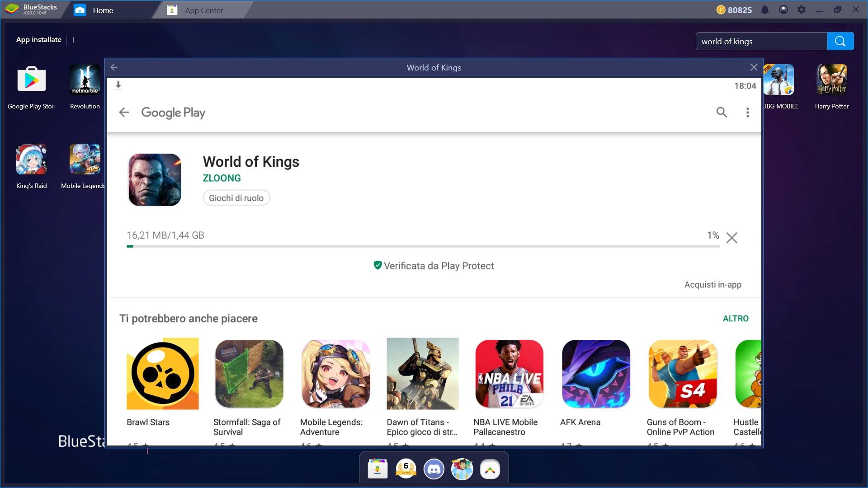
Task: Open Google Play three-dot overflow menu
Action: (748, 112)
